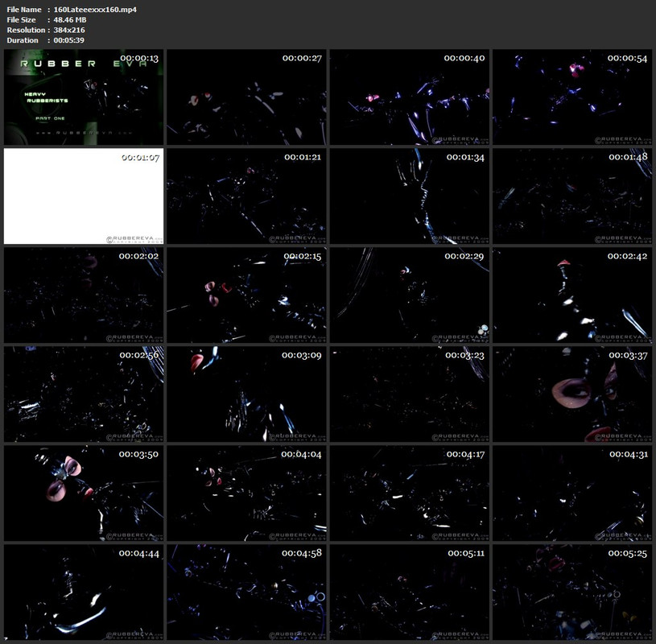Select the thumbnail stamped 00:05:25
Image resolution: width=656 pixels, height=644 pixels.
572,592
